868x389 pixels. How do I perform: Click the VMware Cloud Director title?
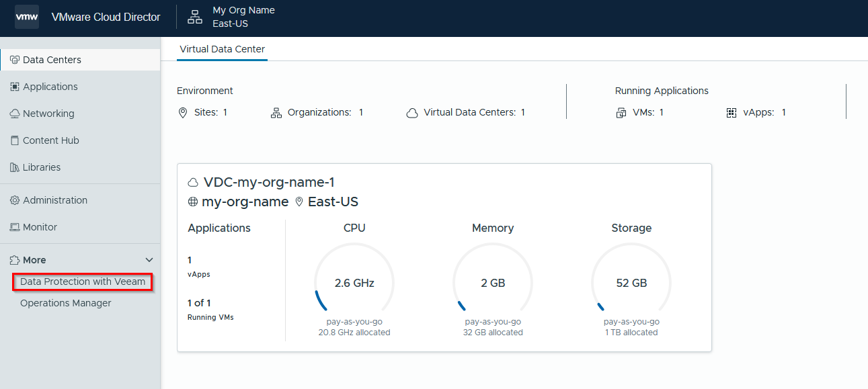coord(106,17)
